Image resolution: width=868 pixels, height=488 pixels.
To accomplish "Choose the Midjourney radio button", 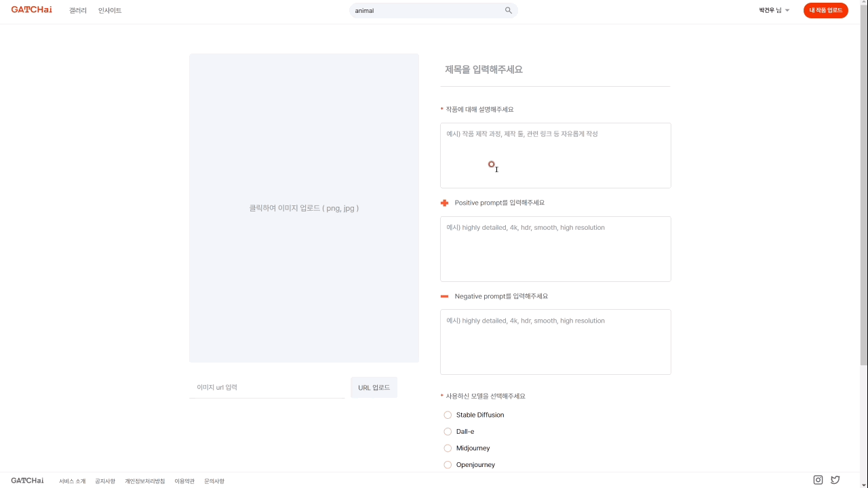I will click(x=448, y=448).
